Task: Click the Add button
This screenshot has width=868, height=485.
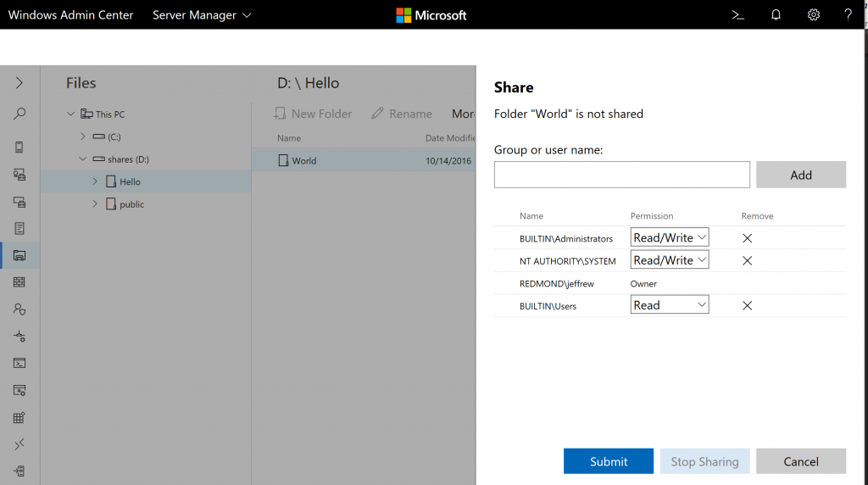Action: pos(801,175)
